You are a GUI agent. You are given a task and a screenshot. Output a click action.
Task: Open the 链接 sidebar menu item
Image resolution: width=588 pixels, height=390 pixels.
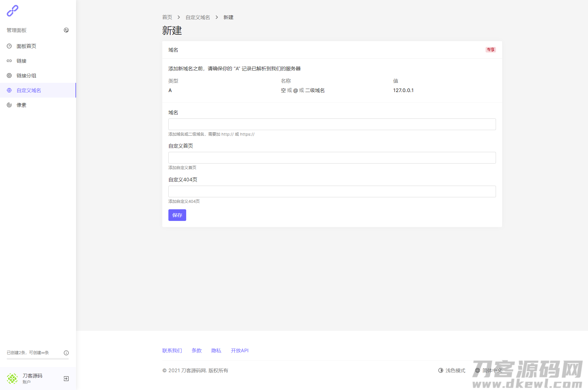click(21, 61)
